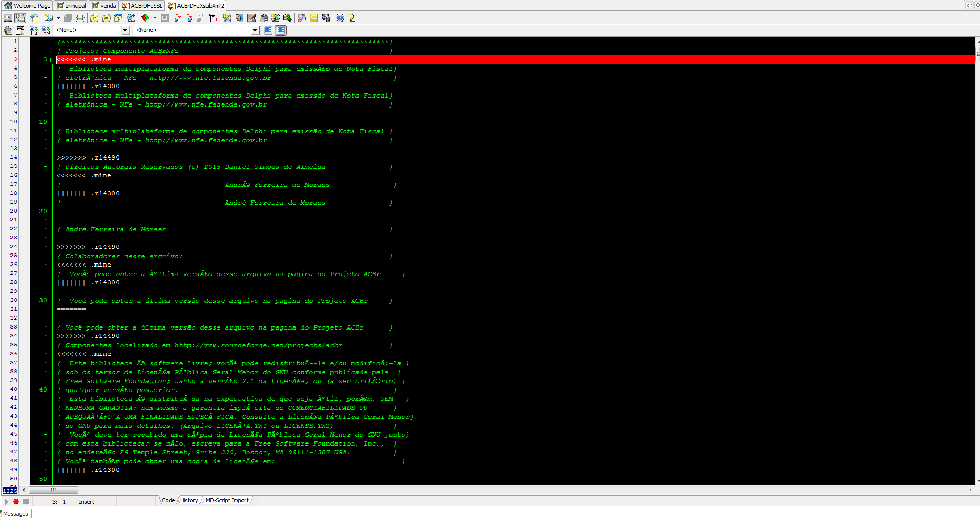Viewport: 980px width, 518px height.
Task: Click the pink and green plug icon
Action: 302,18
